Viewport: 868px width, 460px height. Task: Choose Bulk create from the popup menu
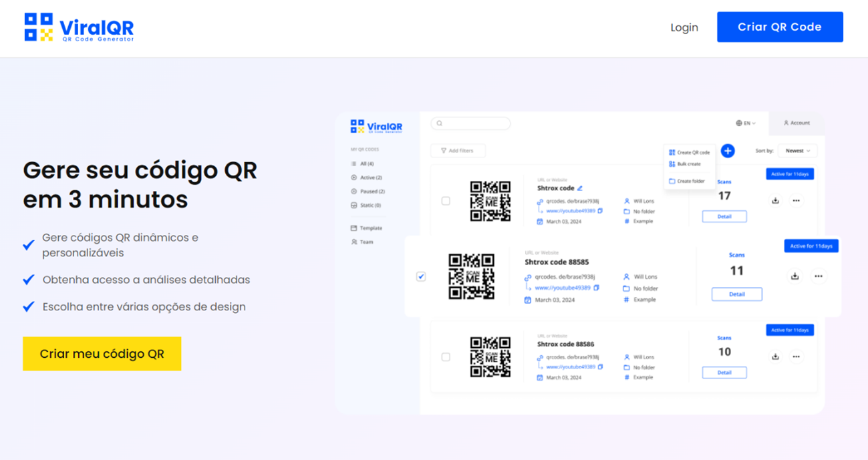point(685,164)
